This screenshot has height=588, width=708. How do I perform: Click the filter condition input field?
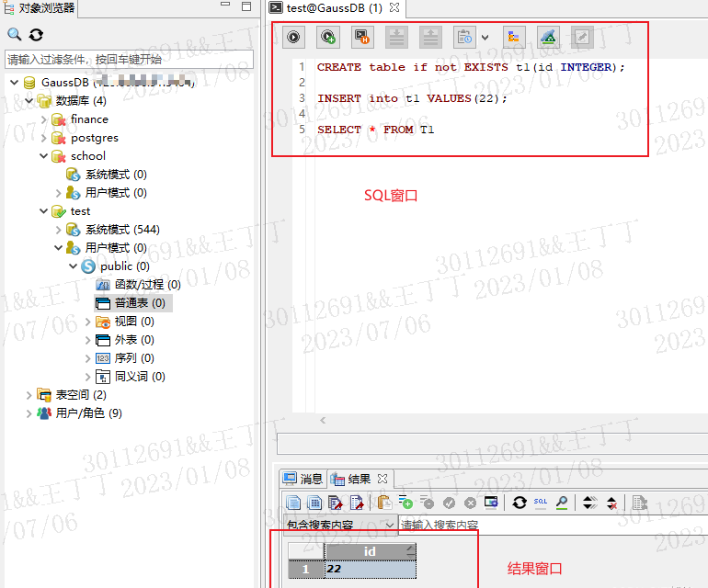[129, 59]
